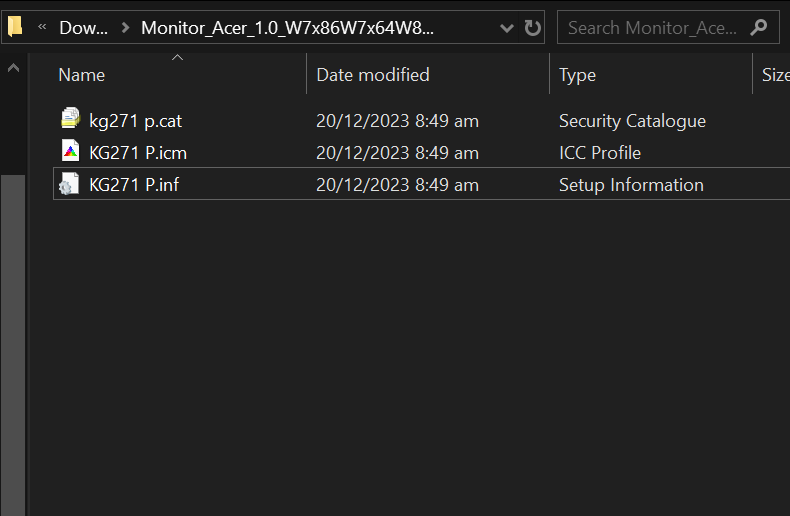Click the search magnifier icon
The image size is (790, 516).
760,27
